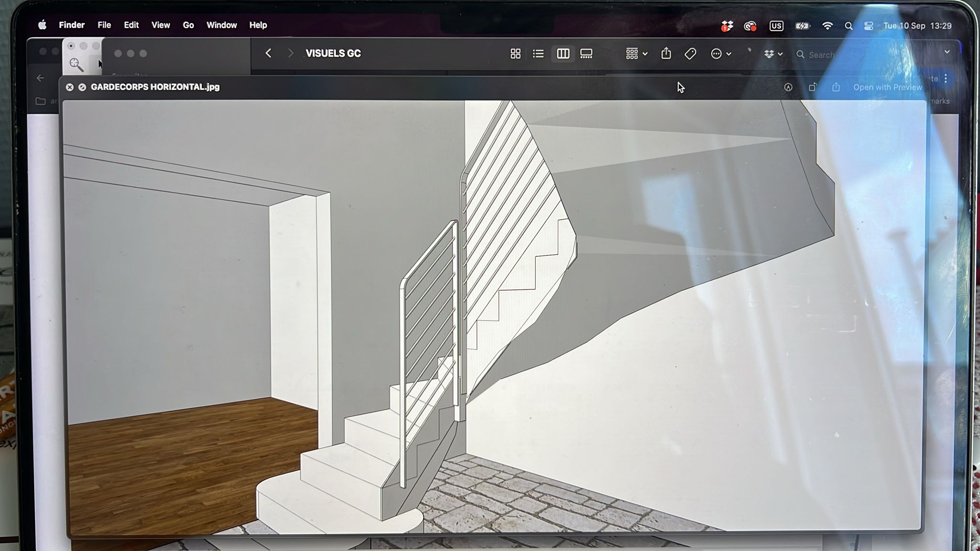Open the Edit menu
Screen dimensions: 980x551
[x=131, y=25]
